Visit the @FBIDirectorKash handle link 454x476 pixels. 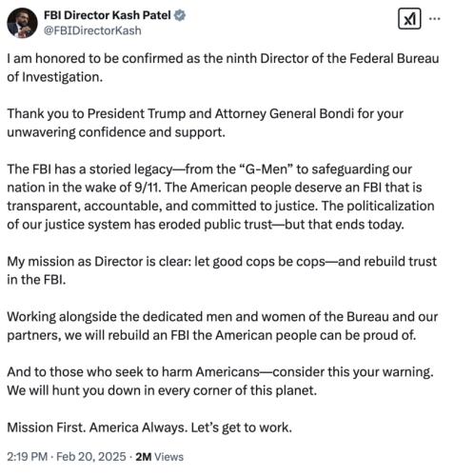[92, 30]
